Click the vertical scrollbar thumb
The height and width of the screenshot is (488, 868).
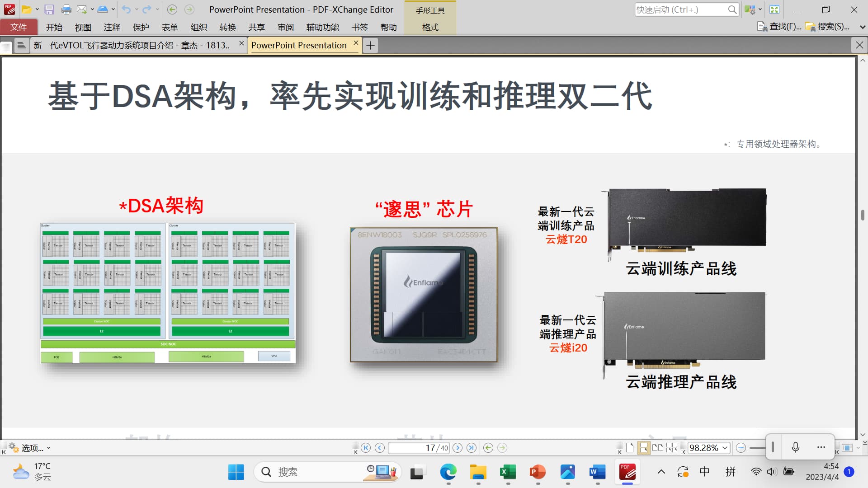863,215
